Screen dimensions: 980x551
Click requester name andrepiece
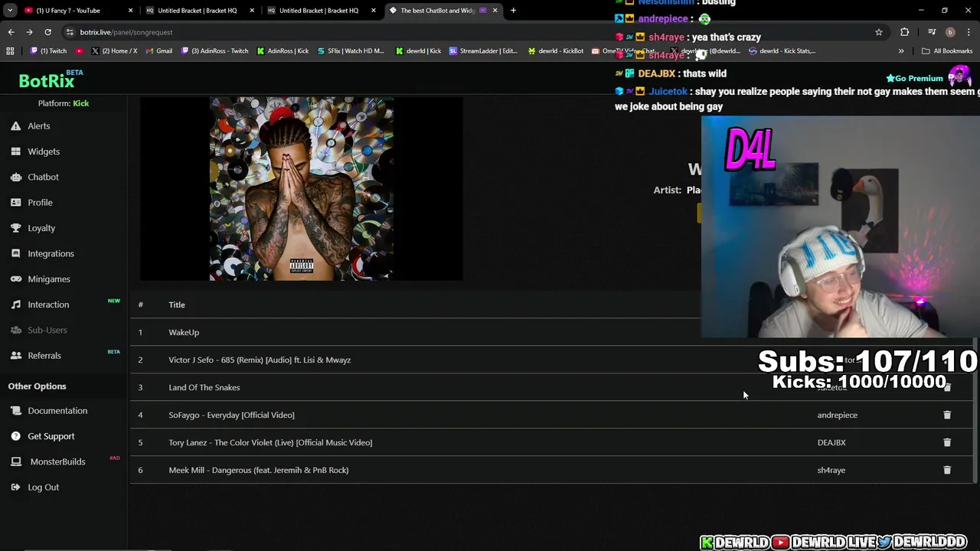coord(837,415)
